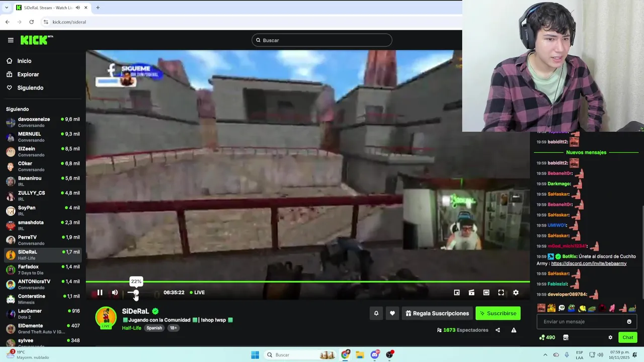The height and width of the screenshot is (362, 644).
Task: Share the stream via share icon
Action: coord(498,330)
